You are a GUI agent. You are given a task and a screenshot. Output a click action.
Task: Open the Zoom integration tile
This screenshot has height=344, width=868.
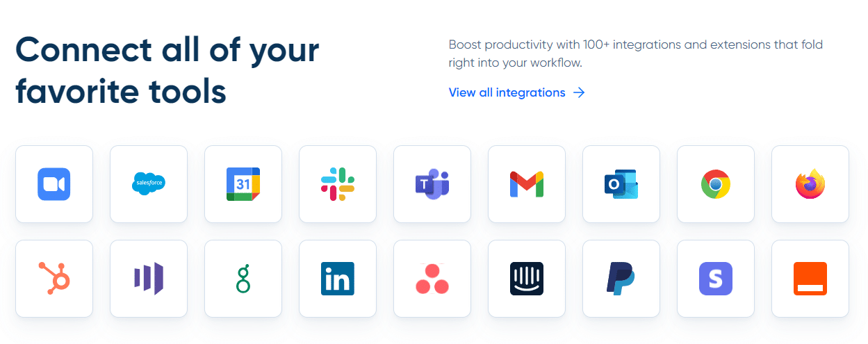coord(54,184)
